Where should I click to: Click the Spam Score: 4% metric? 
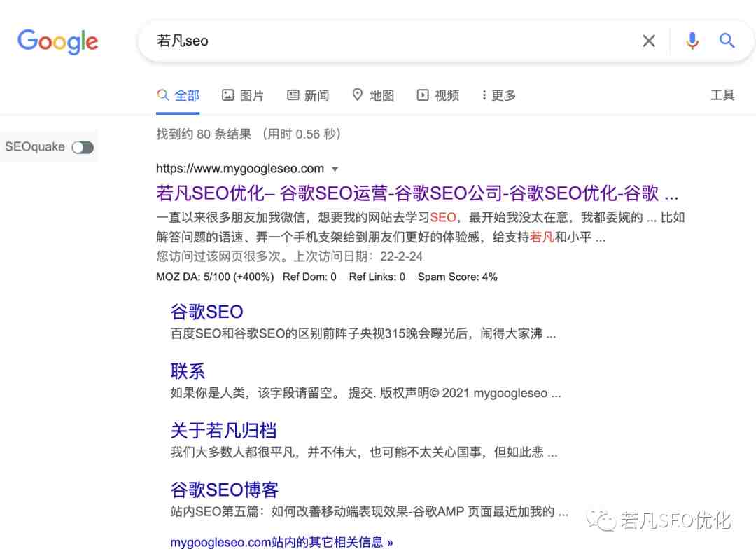pos(458,277)
